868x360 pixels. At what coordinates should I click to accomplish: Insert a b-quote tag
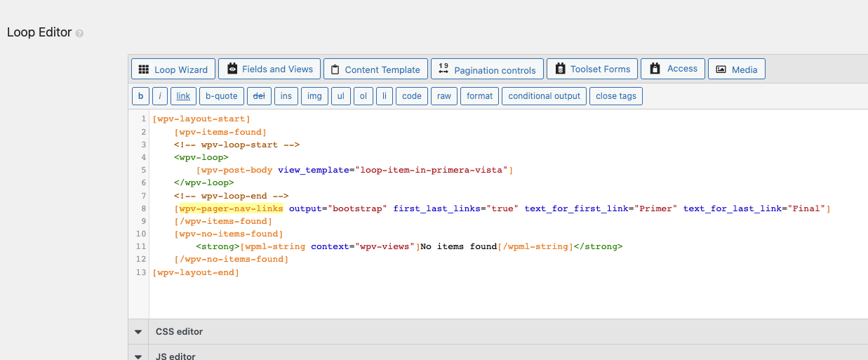click(221, 96)
